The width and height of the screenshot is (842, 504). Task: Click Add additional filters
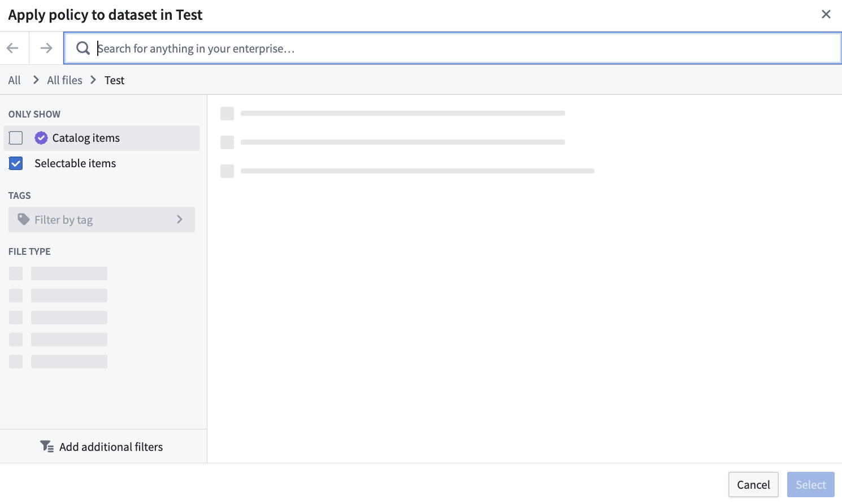pyautogui.click(x=102, y=446)
